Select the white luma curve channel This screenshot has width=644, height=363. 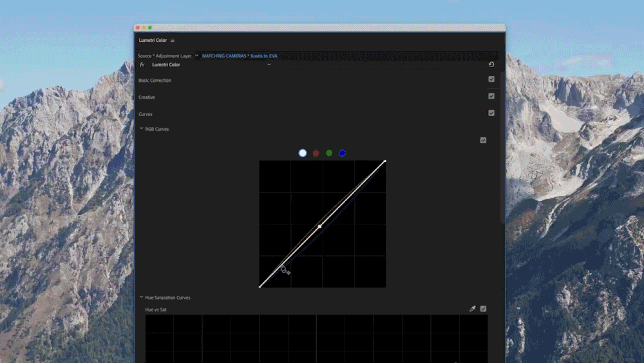click(303, 153)
